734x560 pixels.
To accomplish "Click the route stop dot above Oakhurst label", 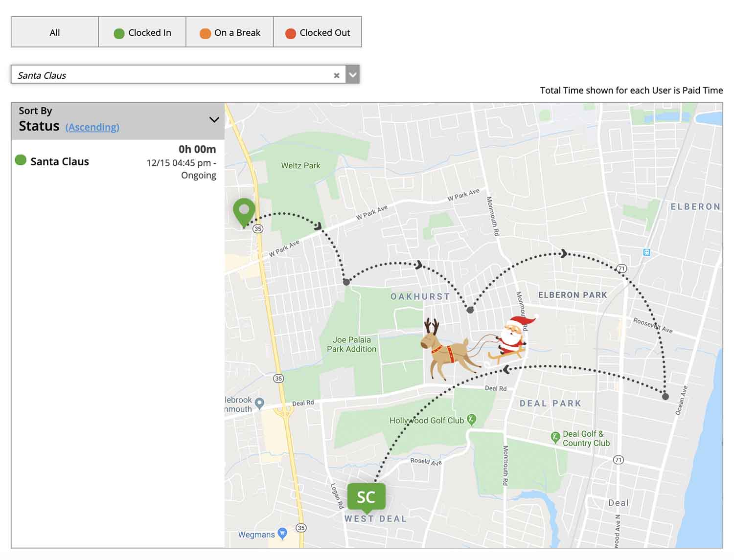I will [x=346, y=282].
